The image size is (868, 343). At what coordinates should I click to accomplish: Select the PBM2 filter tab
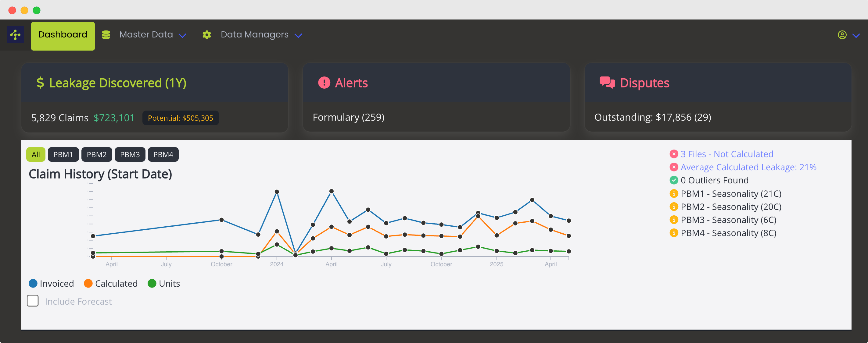(x=96, y=154)
